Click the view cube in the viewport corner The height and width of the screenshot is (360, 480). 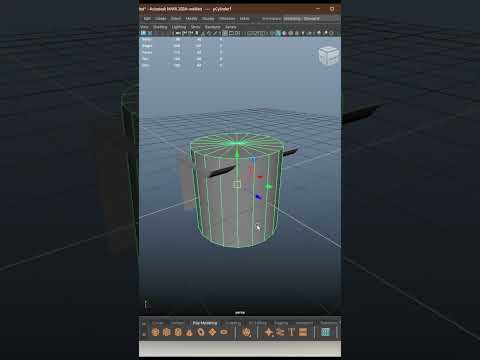(x=328, y=56)
